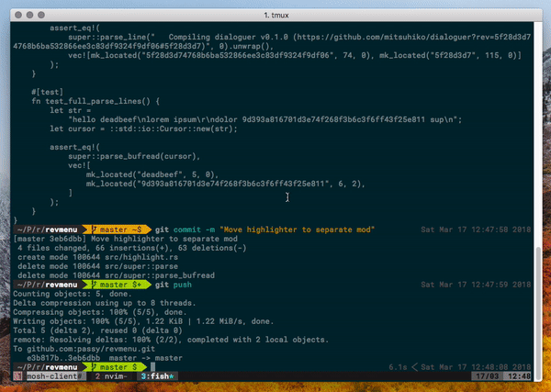Click the 'mk_located("9d393a81...", 6, 2)' line
The height and width of the screenshot is (392, 551).
226,184
